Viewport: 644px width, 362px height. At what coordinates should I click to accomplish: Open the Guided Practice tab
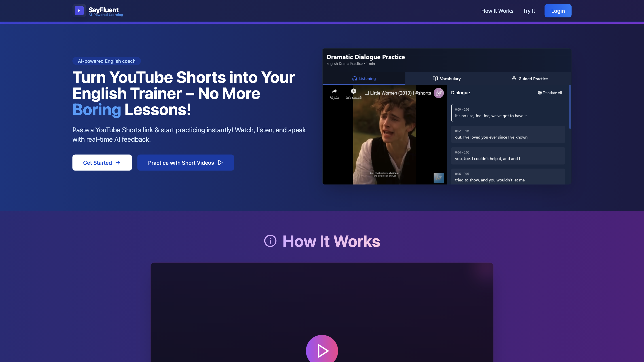click(530, 79)
